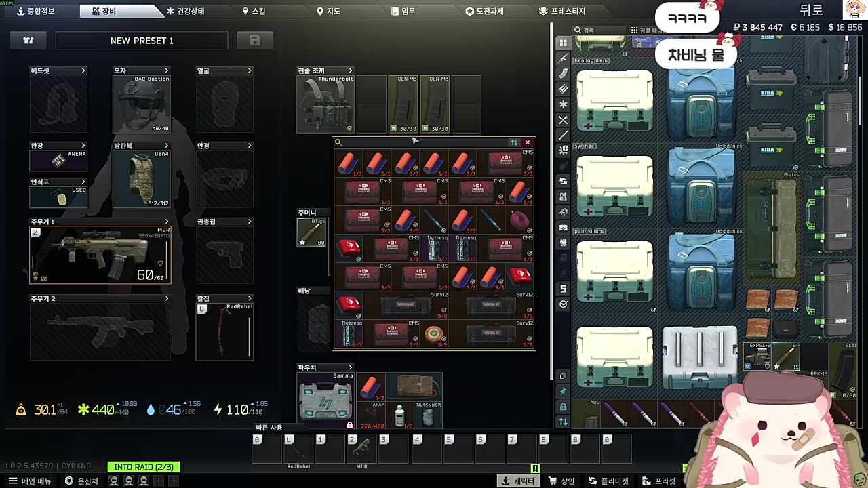The height and width of the screenshot is (488, 868).
Task: Click the $ 18 856 dollar balance
Action: click(845, 28)
